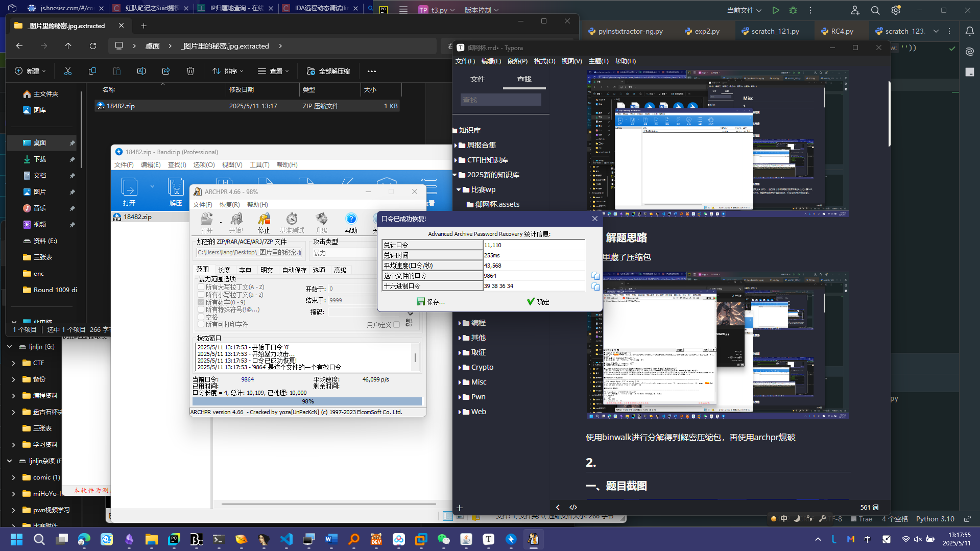Open Word from the Windows taskbar
This screenshot has width=980, height=551.
point(331,539)
